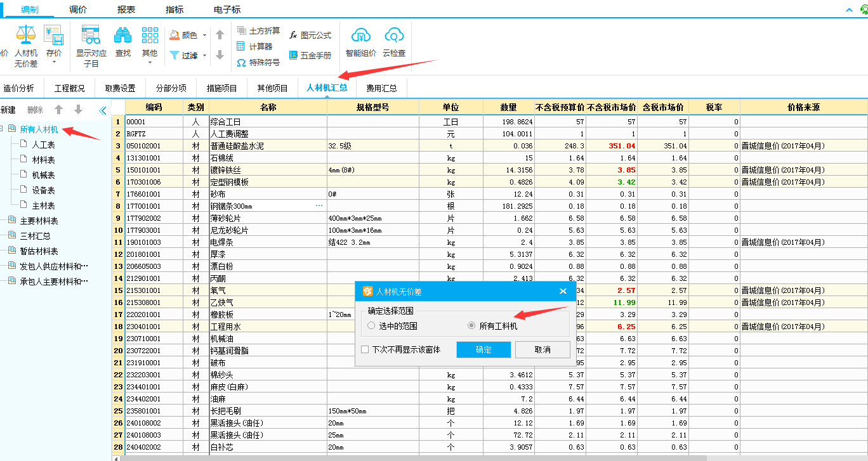Click toolbar move-down arrow beside 过滤
This screenshot has width=868, height=461.
(x=220, y=55)
